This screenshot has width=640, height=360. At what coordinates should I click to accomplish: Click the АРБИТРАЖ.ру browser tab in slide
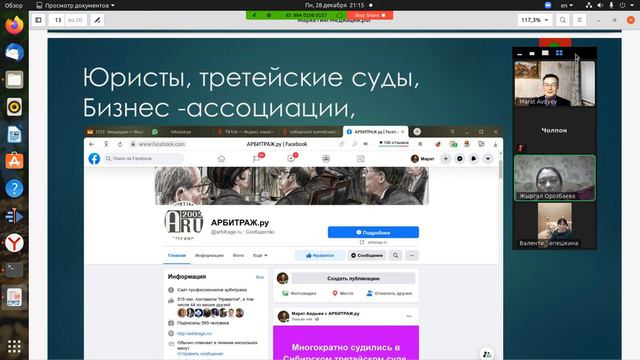(x=375, y=132)
